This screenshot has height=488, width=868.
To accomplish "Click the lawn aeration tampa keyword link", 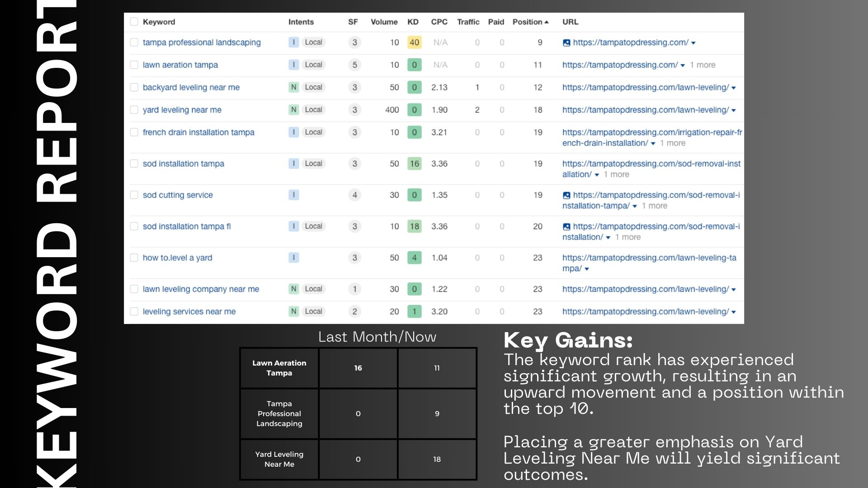I will tap(179, 65).
